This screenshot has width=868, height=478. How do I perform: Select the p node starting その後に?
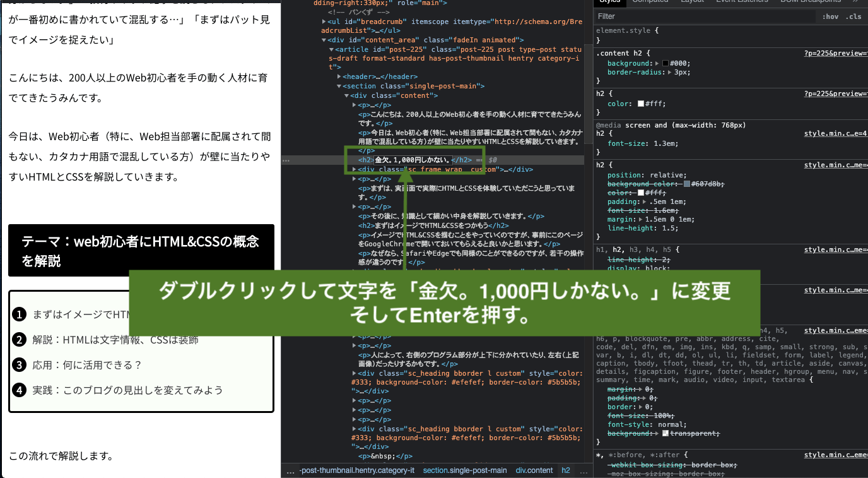click(x=451, y=216)
